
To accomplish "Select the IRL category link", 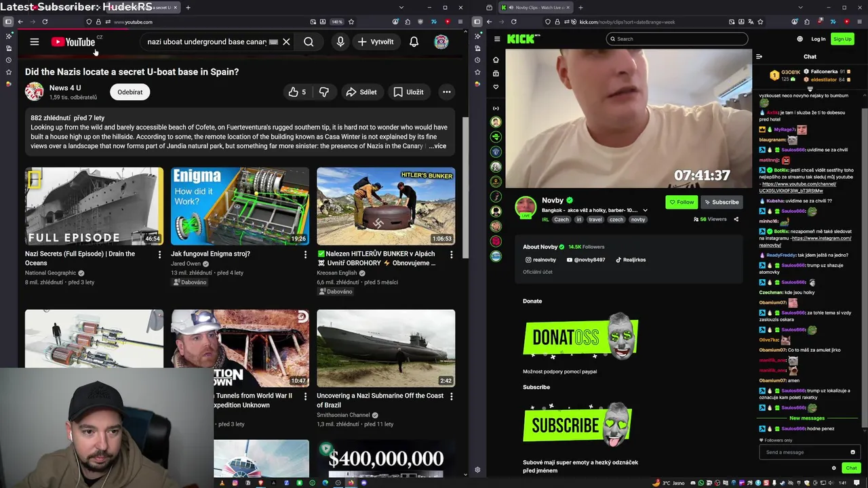I will 545,220.
